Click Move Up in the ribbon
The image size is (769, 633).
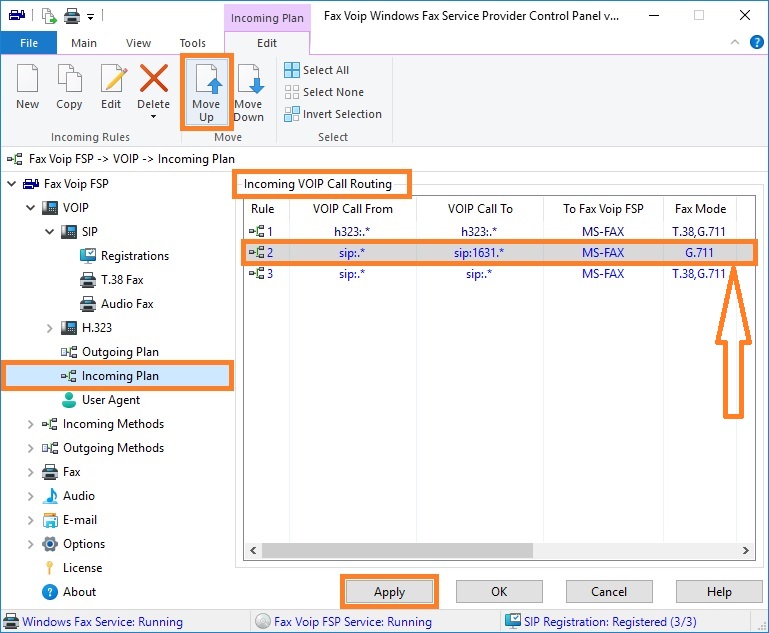pyautogui.click(x=206, y=92)
